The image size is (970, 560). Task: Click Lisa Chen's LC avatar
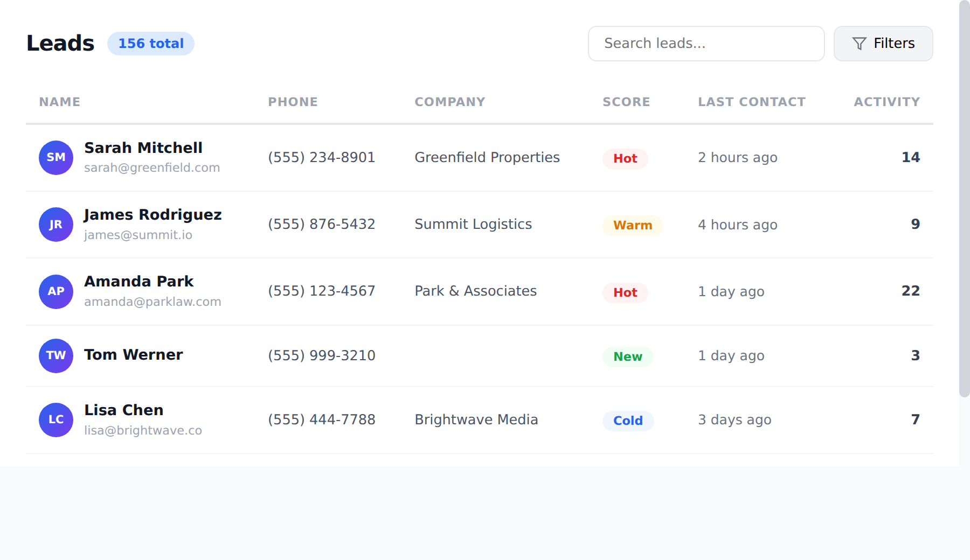click(x=56, y=419)
